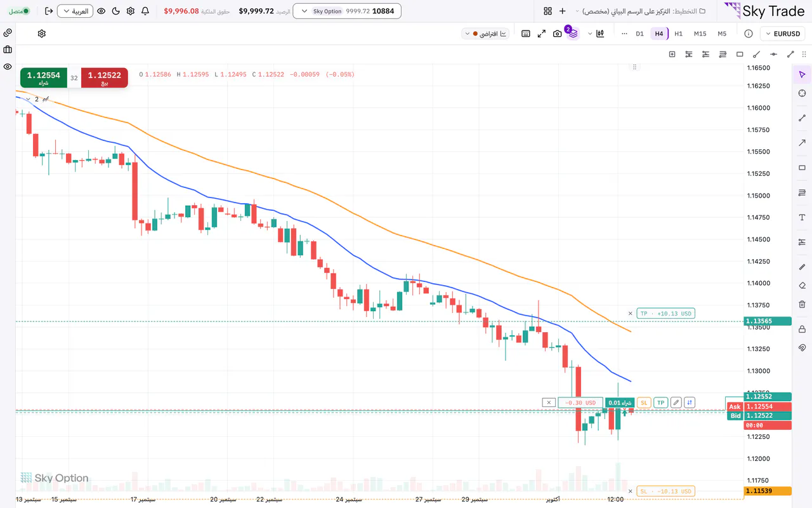Select the crosshair tool in right sidebar
The height and width of the screenshot is (508, 812).
tap(802, 93)
